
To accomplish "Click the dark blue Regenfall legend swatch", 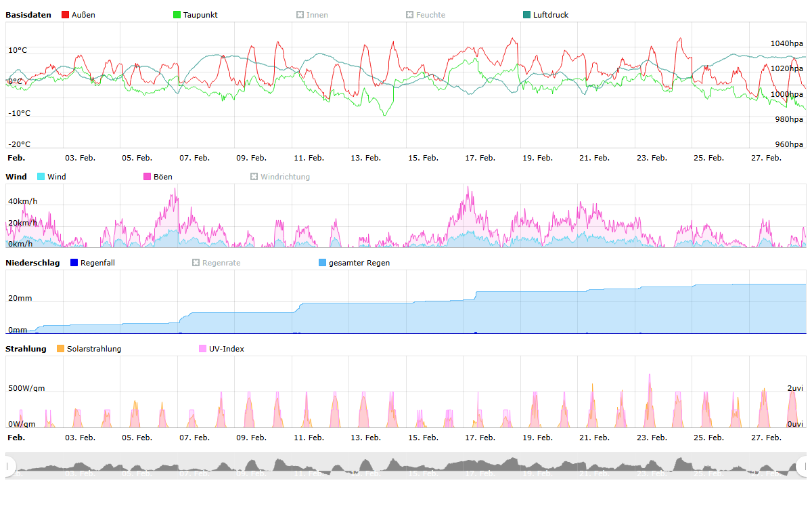I will (x=74, y=263).
